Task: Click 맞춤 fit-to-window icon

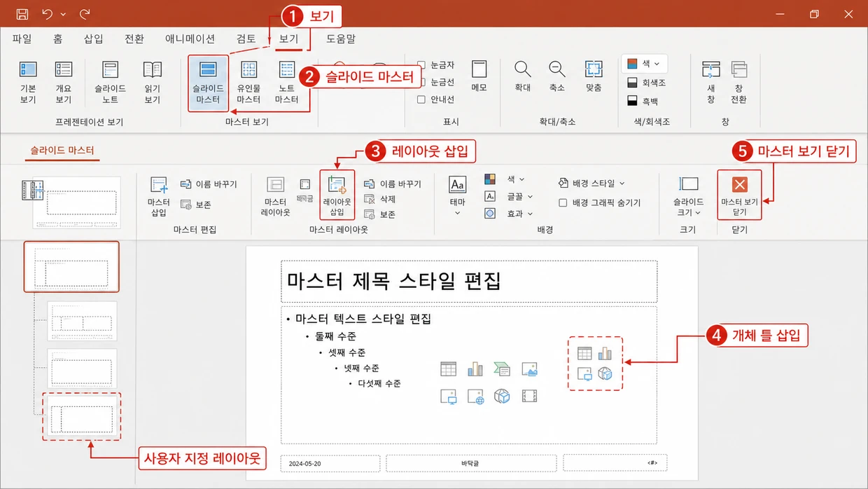Action: 594,75
